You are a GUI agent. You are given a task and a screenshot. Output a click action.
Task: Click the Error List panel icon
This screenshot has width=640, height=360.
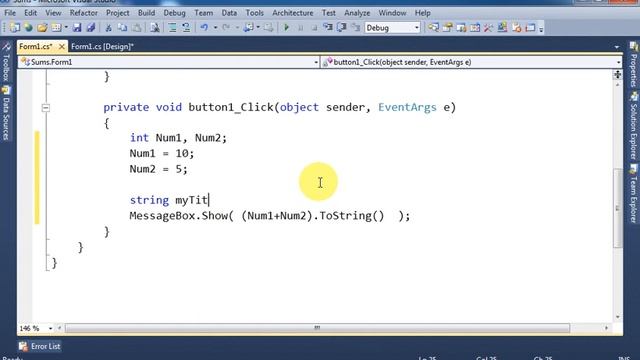coord(23,347)
